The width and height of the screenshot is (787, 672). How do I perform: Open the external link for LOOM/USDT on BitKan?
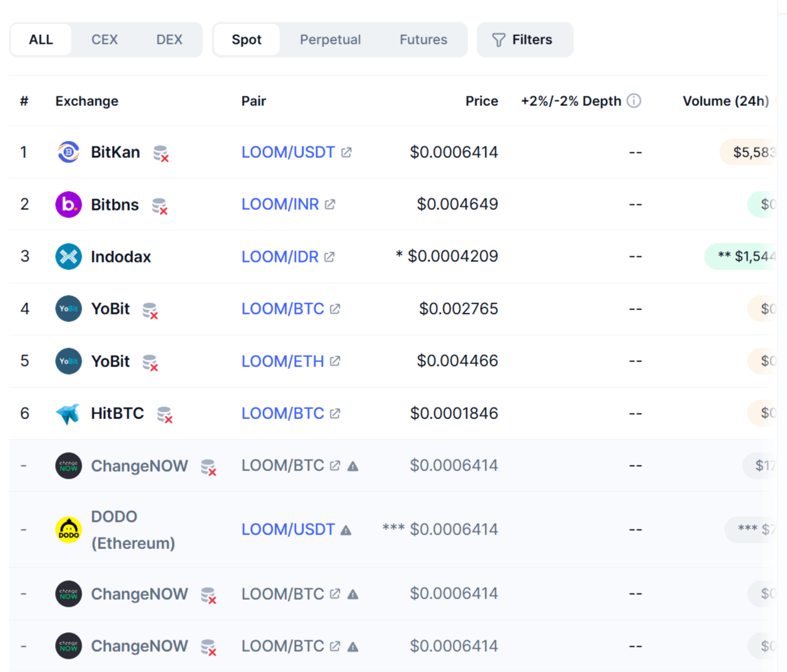pyautogui.click(x=345, y=152)
